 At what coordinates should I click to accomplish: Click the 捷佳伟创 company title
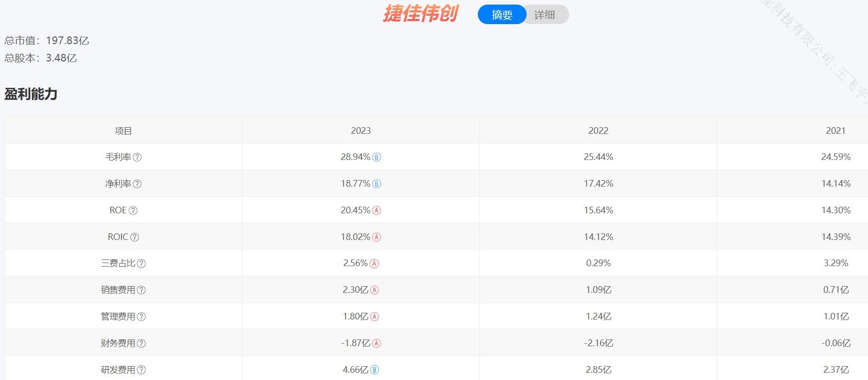pyautogui.click(x=420, y=14)
